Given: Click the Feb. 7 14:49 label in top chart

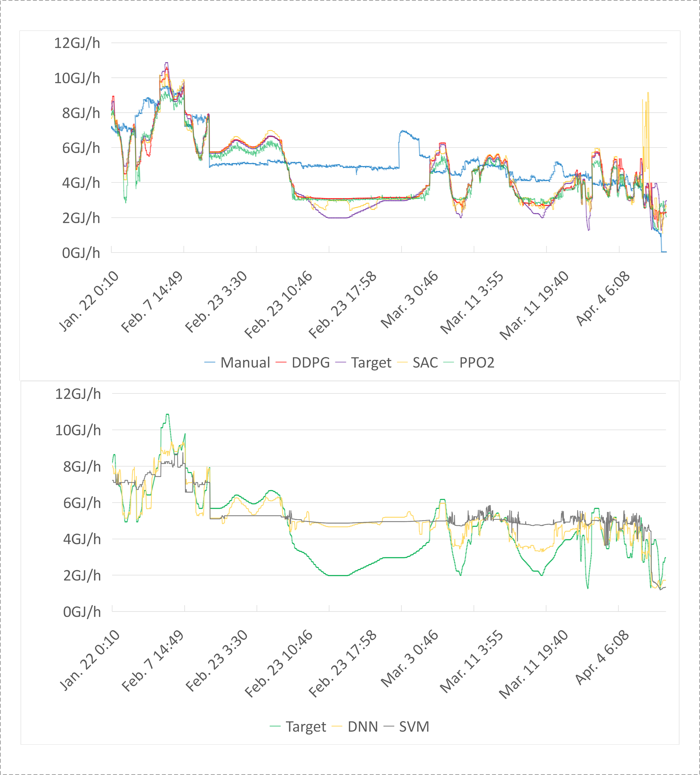Looking at the screenshot, I should (152, 302).
